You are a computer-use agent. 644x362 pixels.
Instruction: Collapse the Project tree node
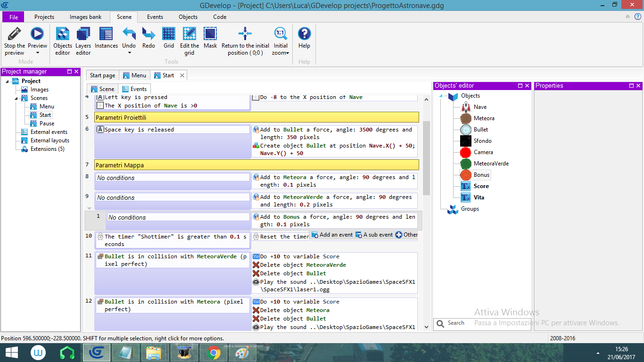(x=7, y=82)
